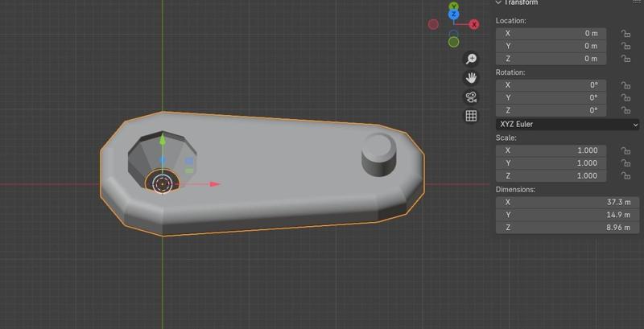Click Location Y field showing 0 m
Screen dimensions: 644x329
coord(551,47)
